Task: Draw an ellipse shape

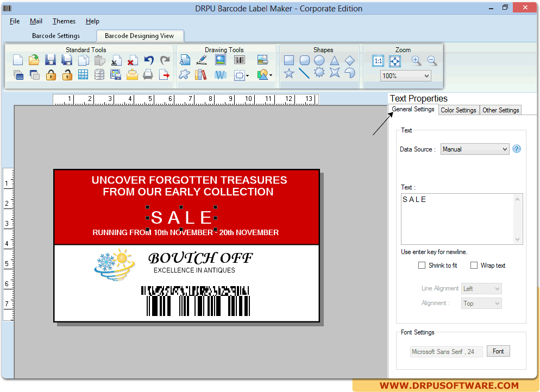Action: 319,61
